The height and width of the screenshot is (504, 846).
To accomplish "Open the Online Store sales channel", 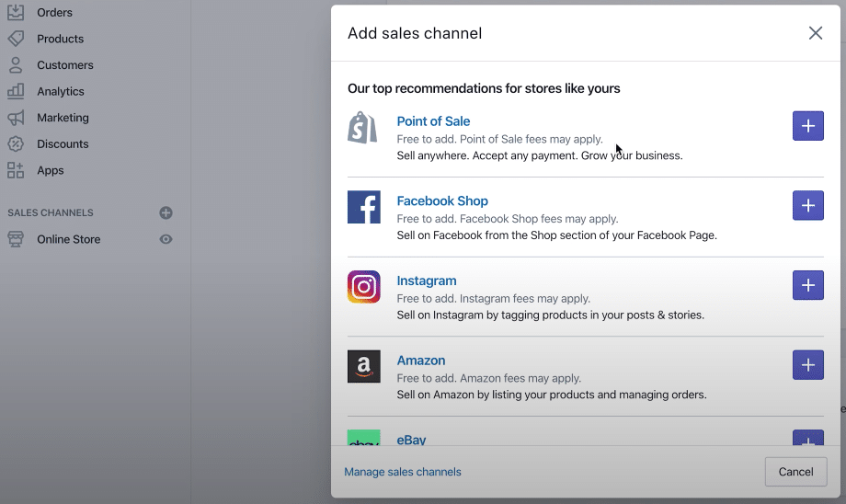I will tap(69, 239).
